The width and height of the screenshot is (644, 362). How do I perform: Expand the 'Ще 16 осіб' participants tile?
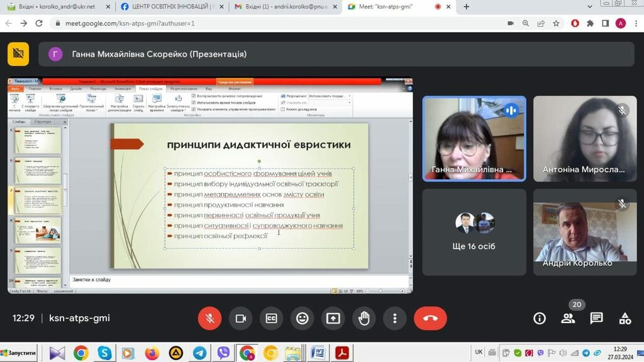[474, 232]
